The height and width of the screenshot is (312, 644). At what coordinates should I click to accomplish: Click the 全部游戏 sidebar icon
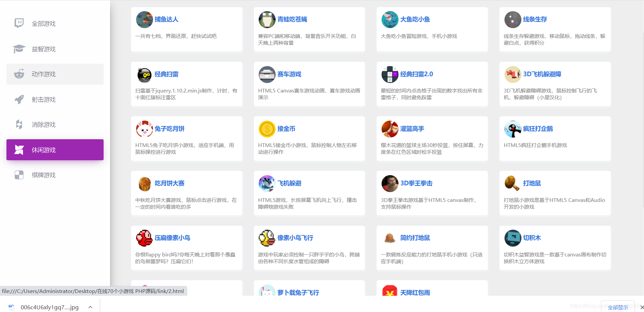tap(19, 23)
